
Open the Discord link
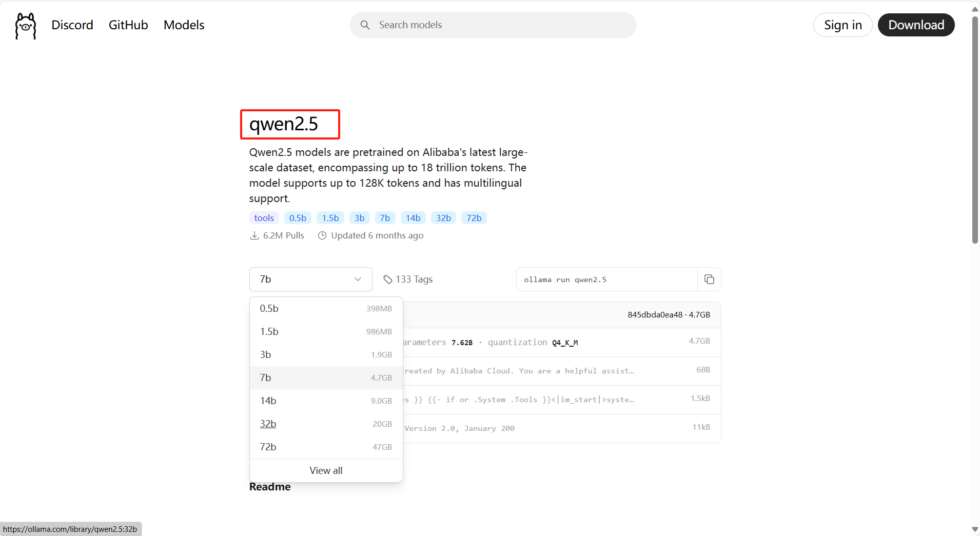pyautogui.click(x=72, y=25)
